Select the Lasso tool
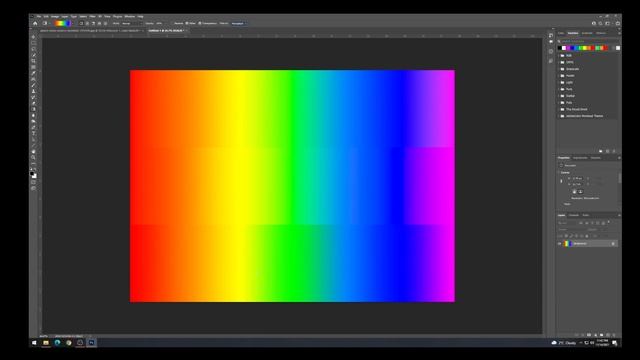 click(33, 49)
